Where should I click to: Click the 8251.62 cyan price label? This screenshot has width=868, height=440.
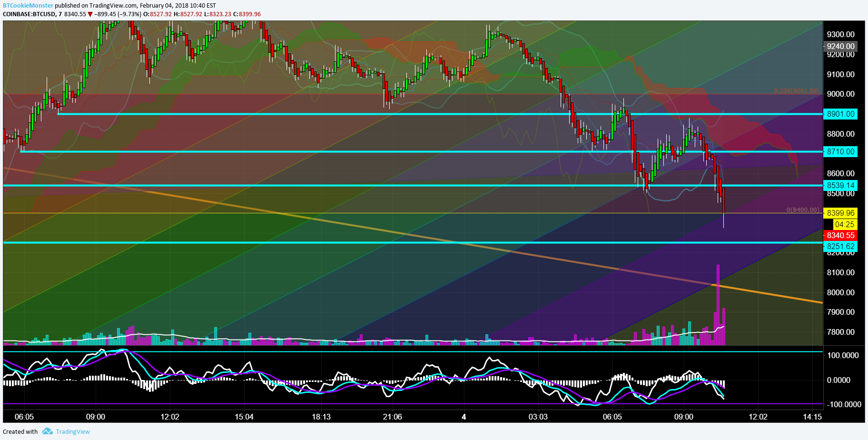(x=840, y=246)
